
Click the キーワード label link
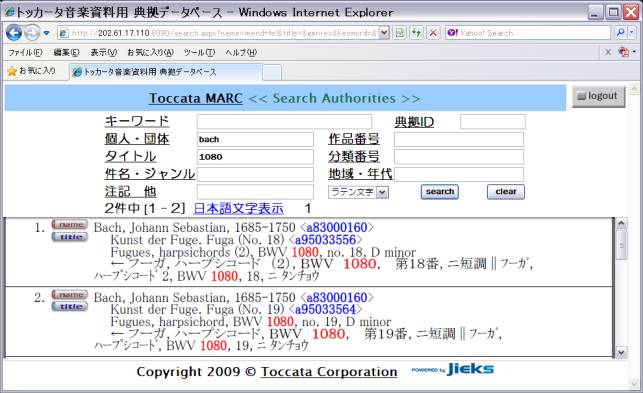point(137,121)
